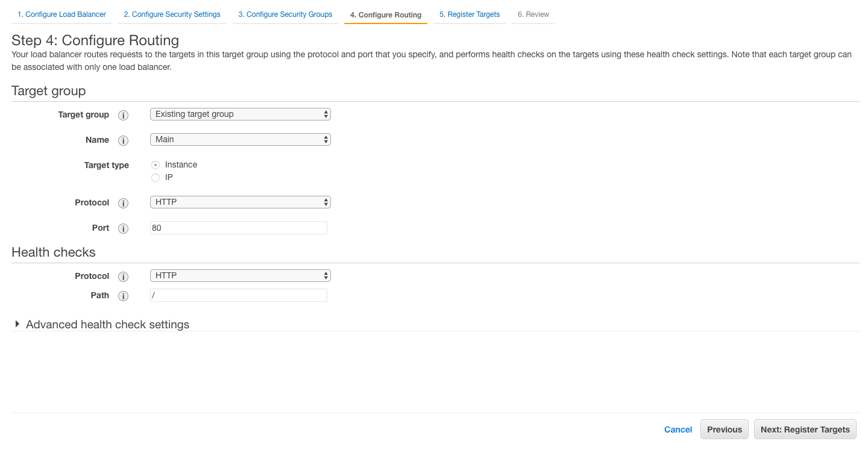Open the Name dropdown showing Main
The width and height of the screenshot is (868, 450).
[240, 139]
